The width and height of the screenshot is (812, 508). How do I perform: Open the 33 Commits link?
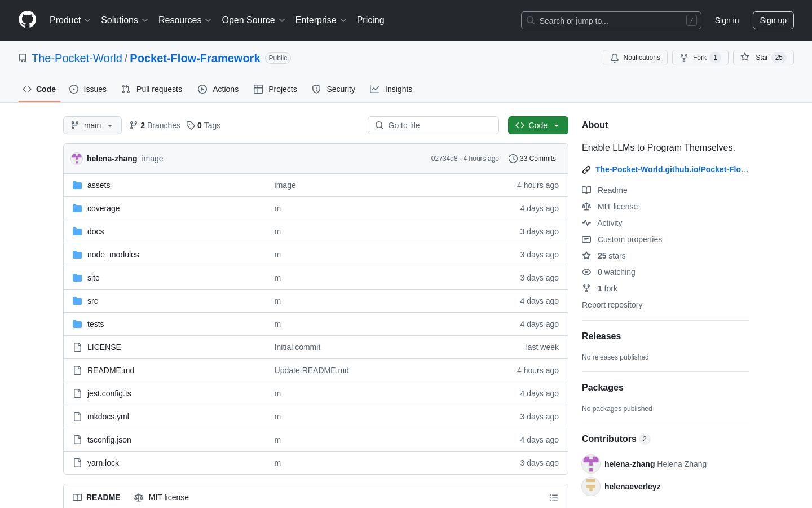pos(532,159)
